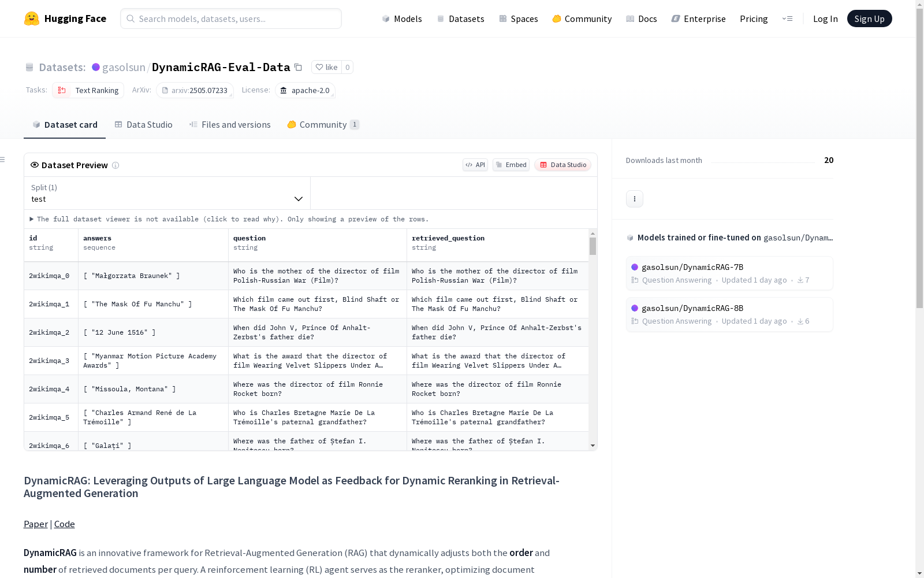Select cell '2wikimqa_0'
The height and width of the screenshot is (578, 924).
pos(51,276)
